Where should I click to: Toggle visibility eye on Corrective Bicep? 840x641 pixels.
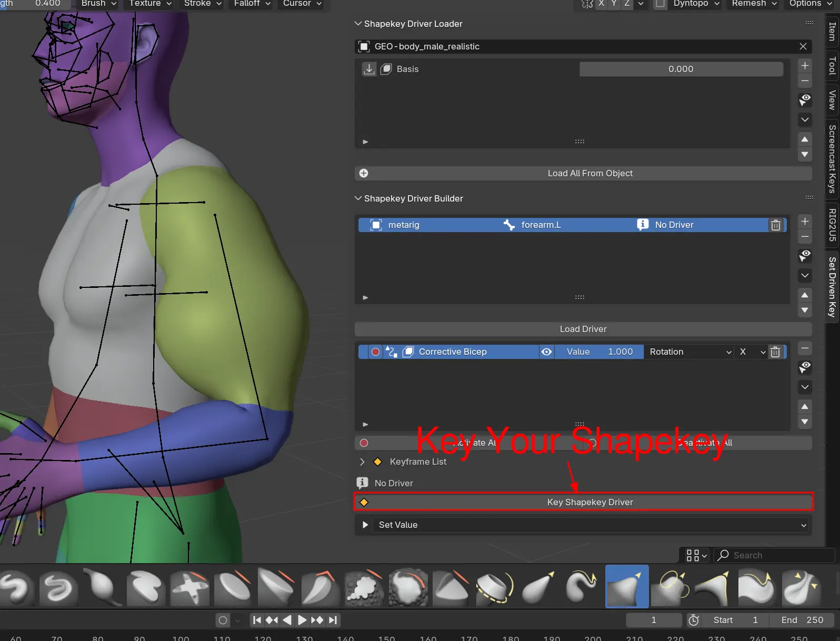(547, 352)
